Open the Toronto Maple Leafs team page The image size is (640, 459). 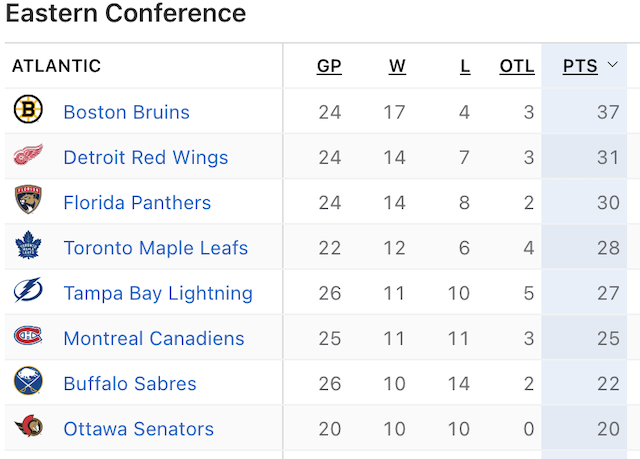(x=156, y=248)
